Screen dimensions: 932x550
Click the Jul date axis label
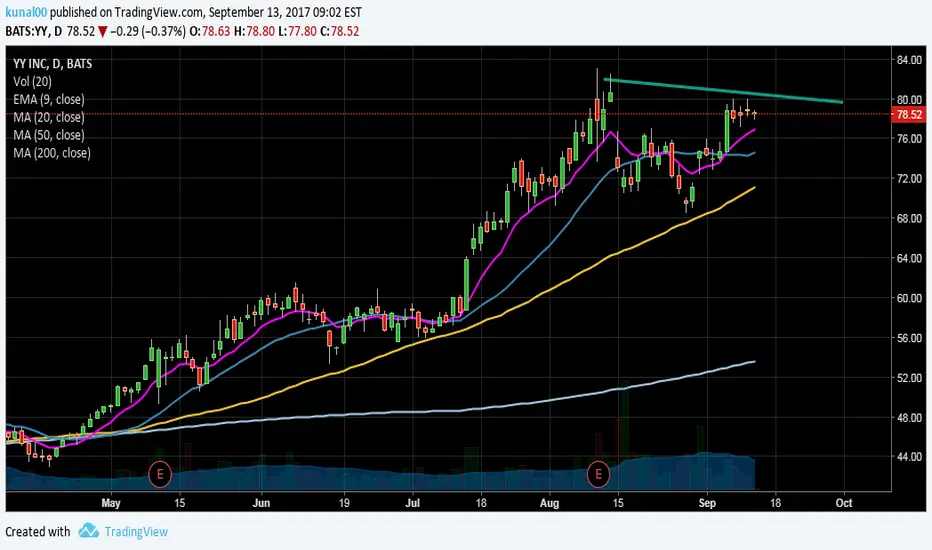[x=413, y=503]
